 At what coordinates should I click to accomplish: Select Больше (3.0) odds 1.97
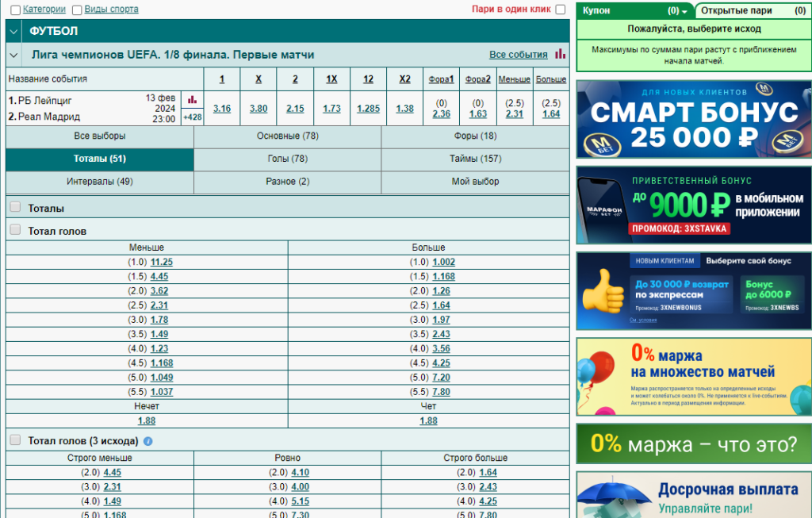click(x=441, y=320)
